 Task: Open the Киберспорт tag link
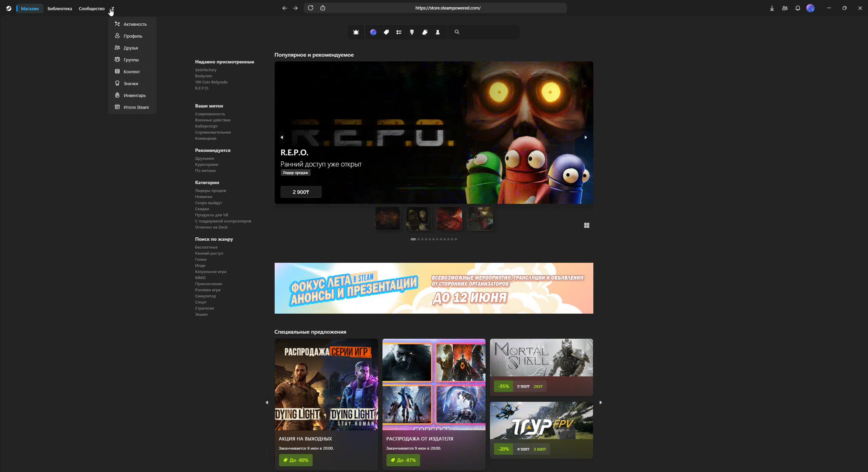click(x=206, y=126)
